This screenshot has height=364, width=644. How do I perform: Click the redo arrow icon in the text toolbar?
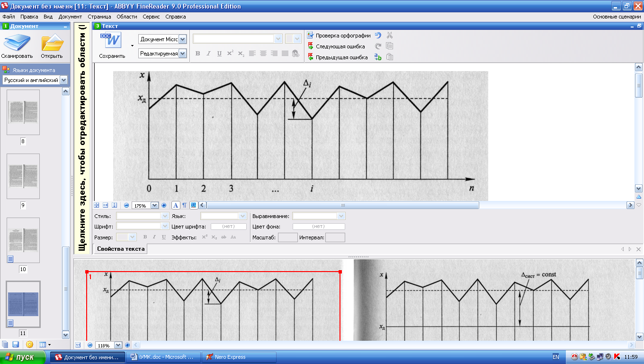click(x=378, y=46)
